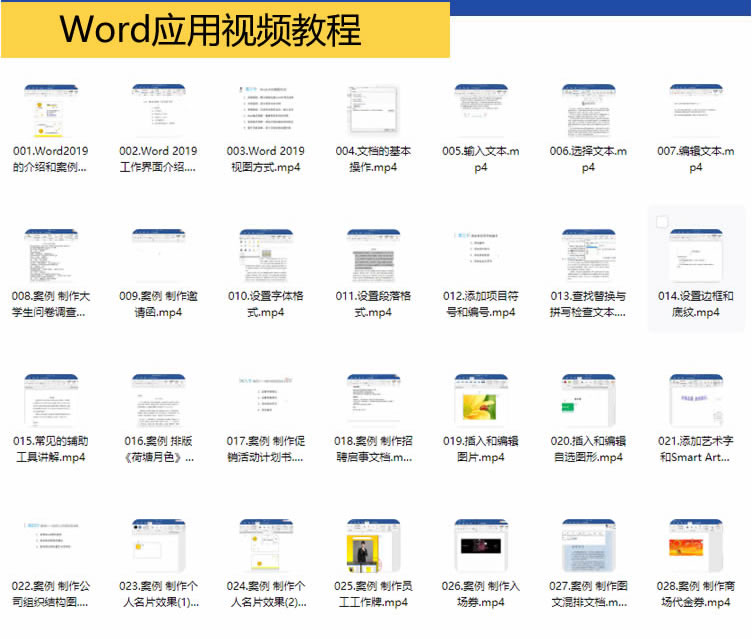Click the file name 024.案例 制作个人名片效果(2)...
This screenshot has width=752, height=639.
tap(266, 593)
